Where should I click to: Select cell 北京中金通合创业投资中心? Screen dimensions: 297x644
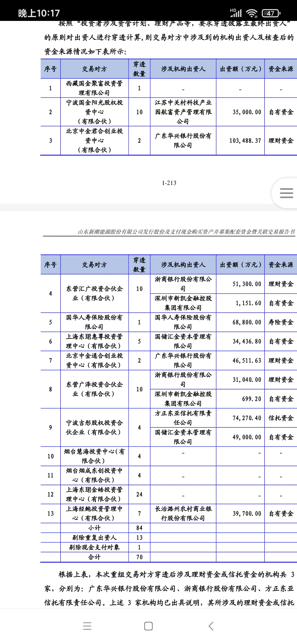pos(94,360)
